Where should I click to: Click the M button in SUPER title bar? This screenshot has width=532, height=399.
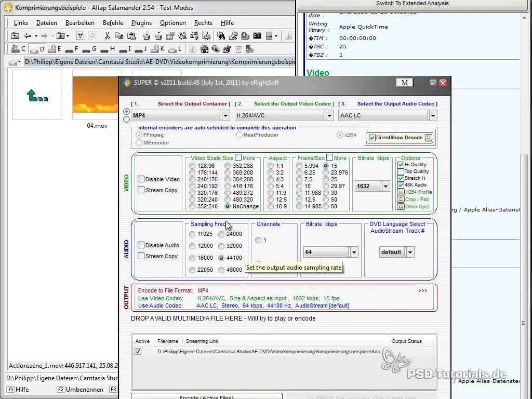[405, 83]
